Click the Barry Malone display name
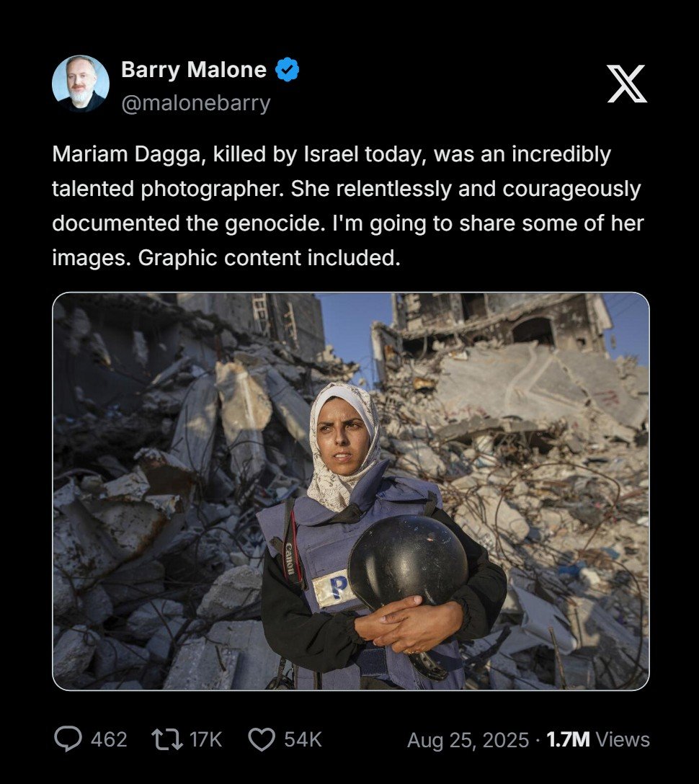This screenshot has height=784, width=699. pyautogui.click(x=194, y=69)
